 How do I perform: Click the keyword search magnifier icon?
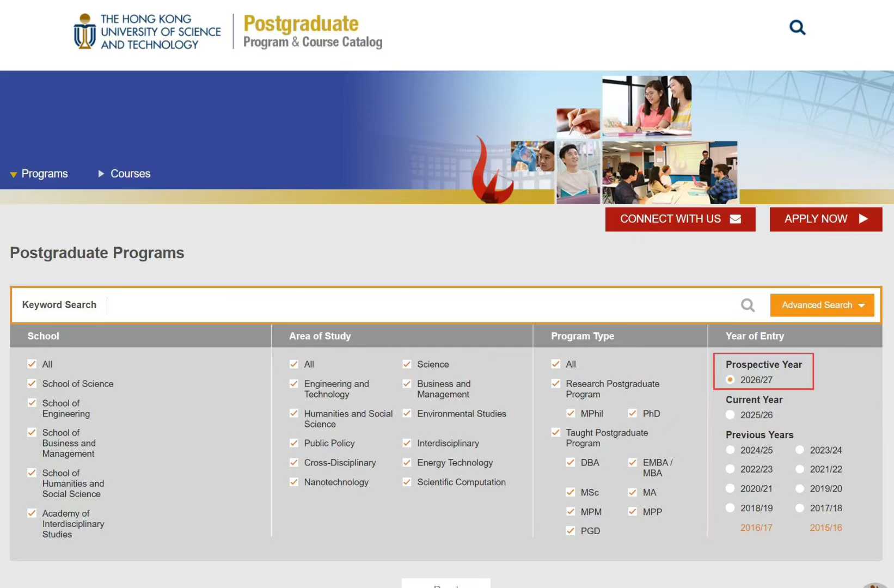click(748, 305)
